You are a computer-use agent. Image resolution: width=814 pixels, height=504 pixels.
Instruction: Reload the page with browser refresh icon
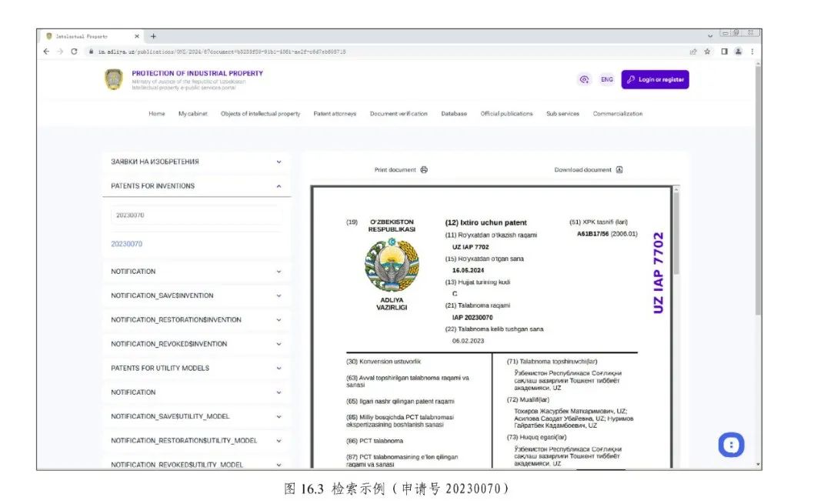(x=74, y=52)
